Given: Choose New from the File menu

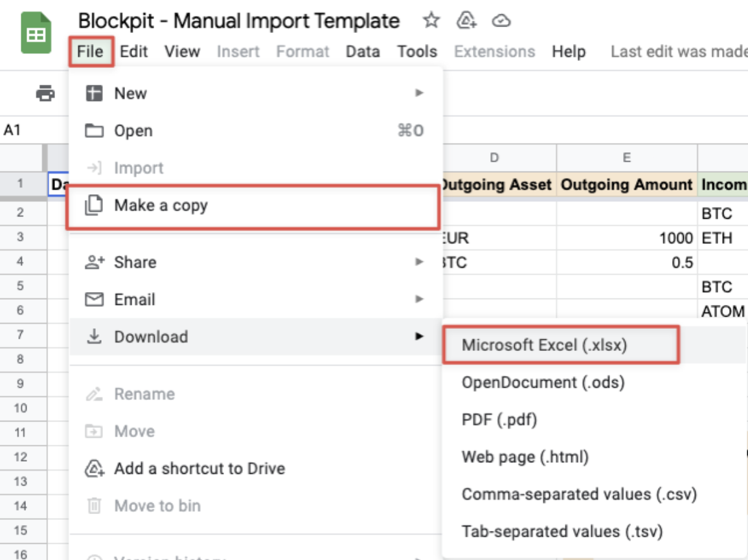Looking at the screenshot, I should (256, 93).
